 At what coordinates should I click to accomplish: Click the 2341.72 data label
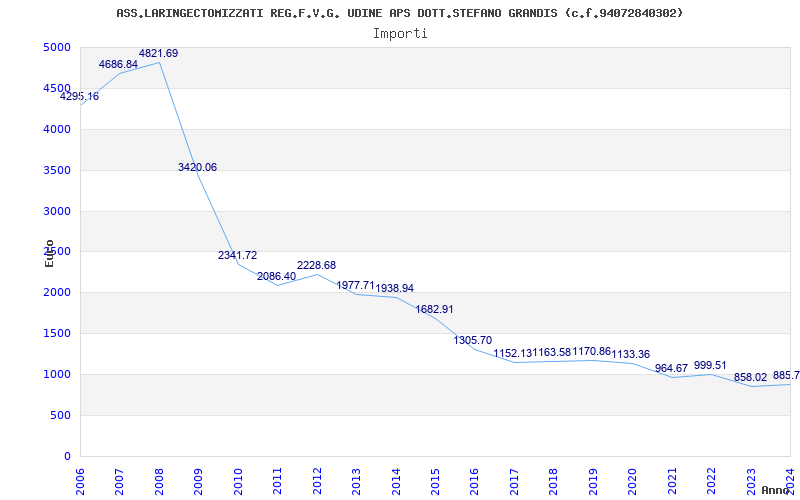237,256
